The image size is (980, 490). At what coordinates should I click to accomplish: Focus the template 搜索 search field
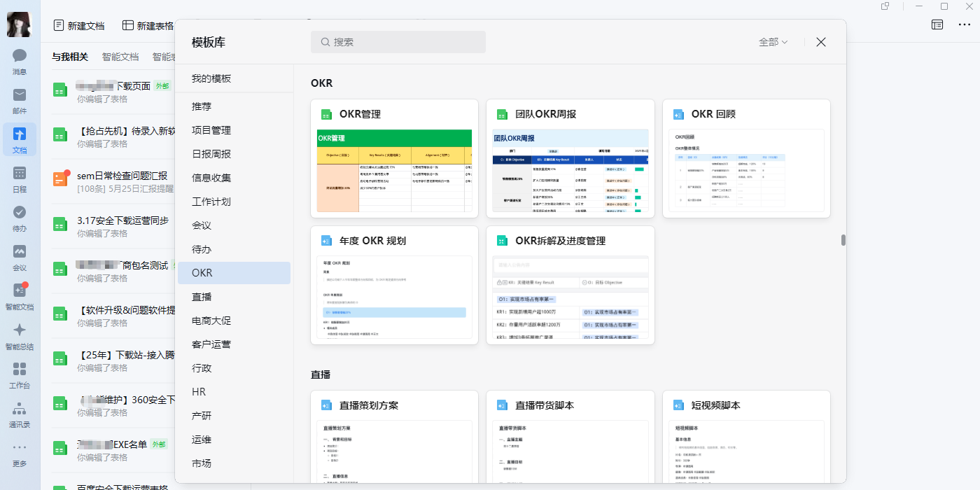tap(398, 42)
